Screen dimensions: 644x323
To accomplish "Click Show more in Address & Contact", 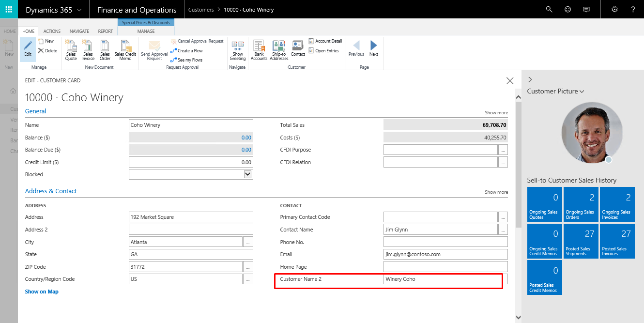I will (496, 192).
